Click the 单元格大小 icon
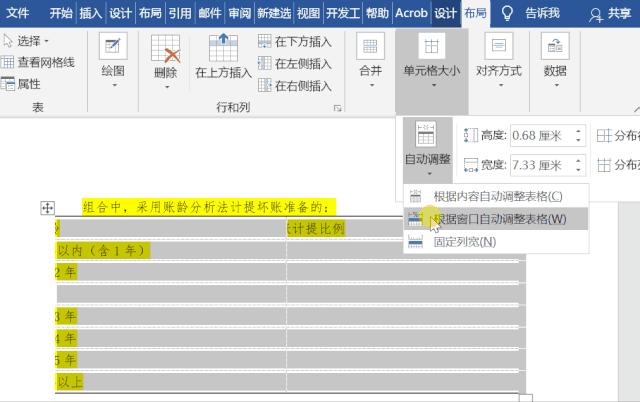 click(x=431, y=46)
